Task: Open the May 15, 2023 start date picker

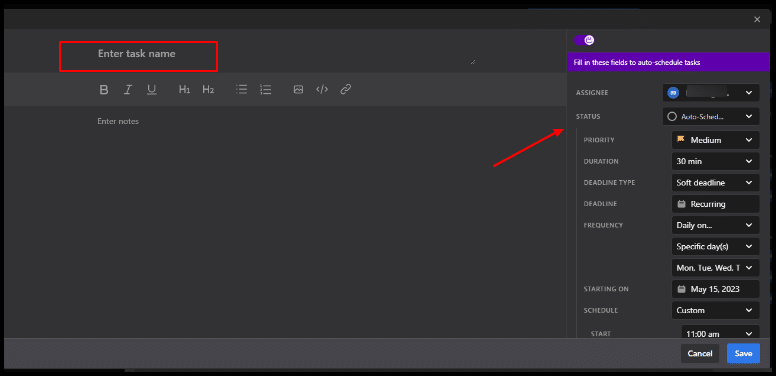Action: click(715, 289)
